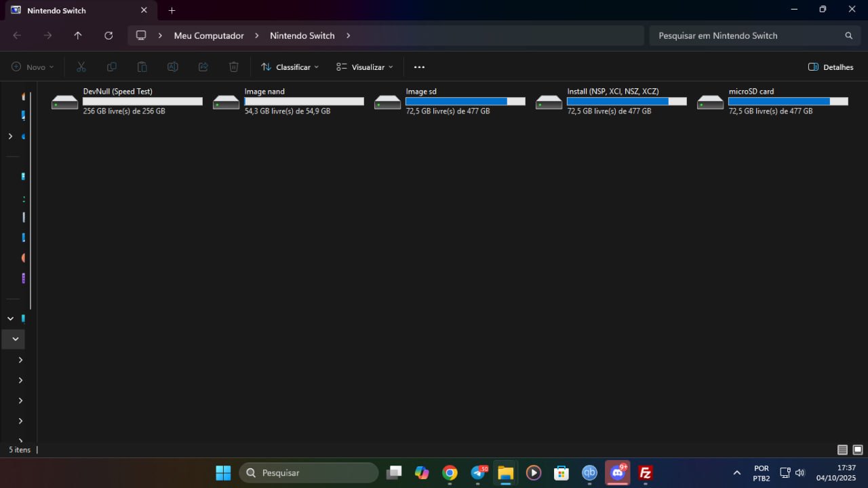The image size is (868, 488).
Task: Toggle the Detalhes pane
Action: [x=831, y=67]
